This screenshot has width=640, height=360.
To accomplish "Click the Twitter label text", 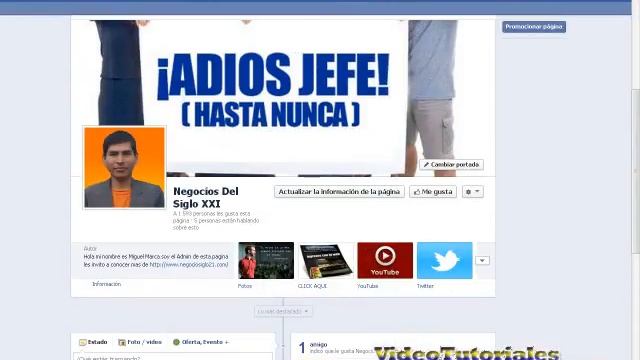I will point(425,286).
